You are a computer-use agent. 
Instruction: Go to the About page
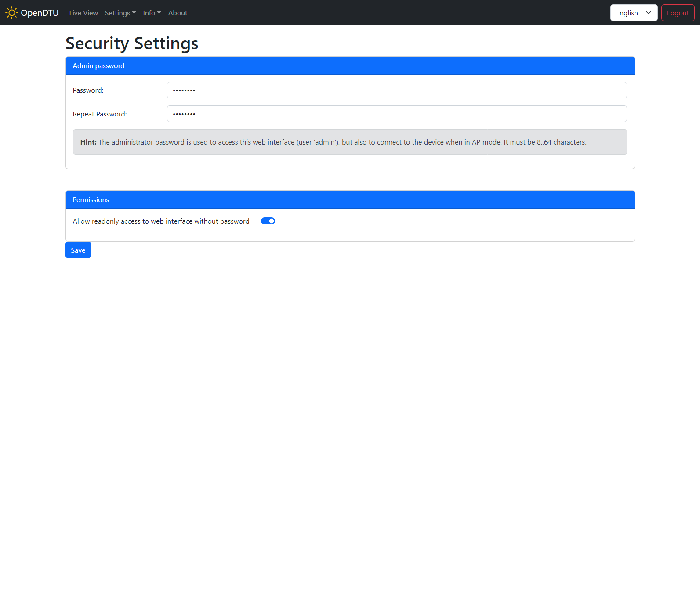pyautogui.click(x=178, y=13)
